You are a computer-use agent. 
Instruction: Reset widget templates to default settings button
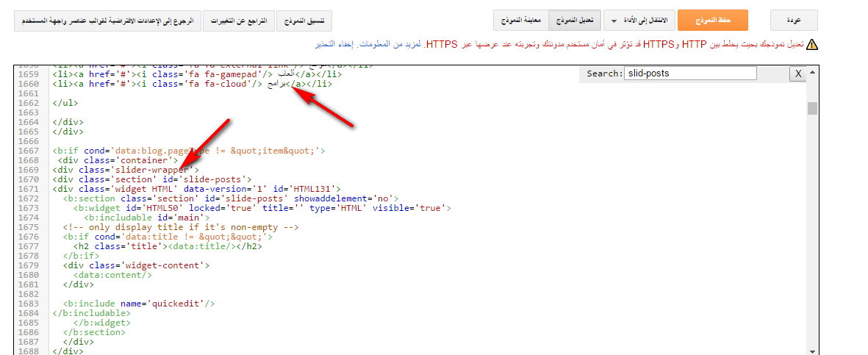point(106,21)
